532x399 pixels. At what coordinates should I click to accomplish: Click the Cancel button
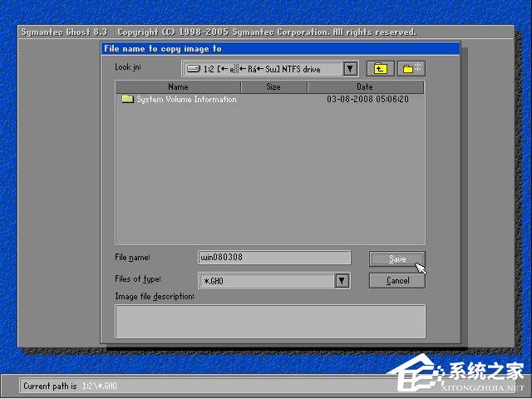[x=397, y=281]
